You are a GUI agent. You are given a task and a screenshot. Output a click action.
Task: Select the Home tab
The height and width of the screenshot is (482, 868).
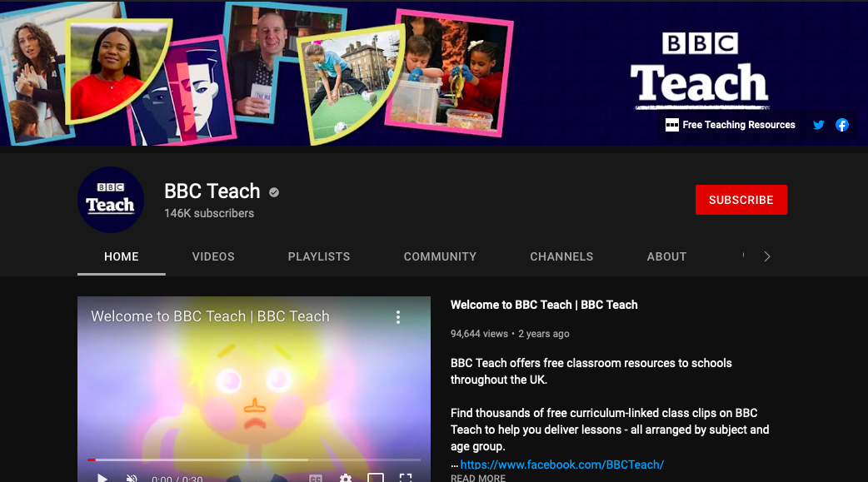click(122, 256)
